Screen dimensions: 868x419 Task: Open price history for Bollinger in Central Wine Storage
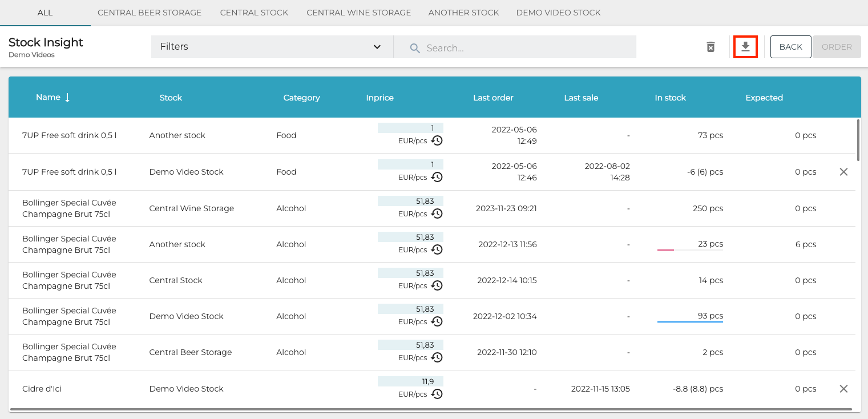click(437, 213)
